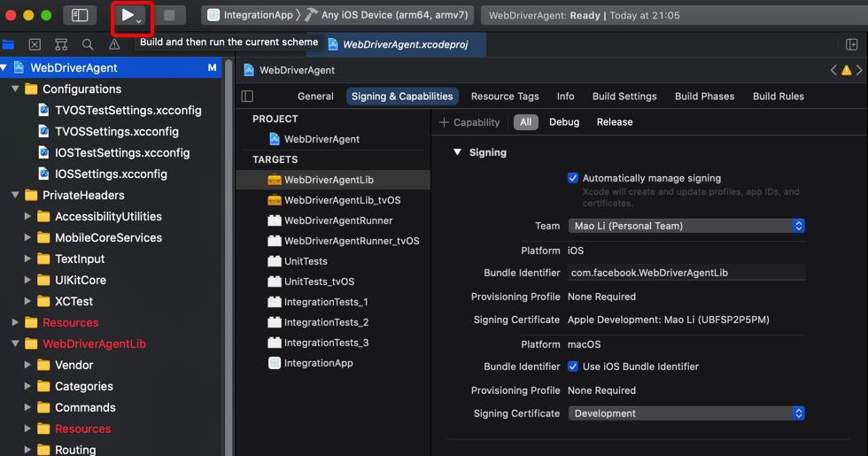
Task: Select WebDriverAgentLib_tvOS target
Action: pyautogui.click(x=333, y=200)
